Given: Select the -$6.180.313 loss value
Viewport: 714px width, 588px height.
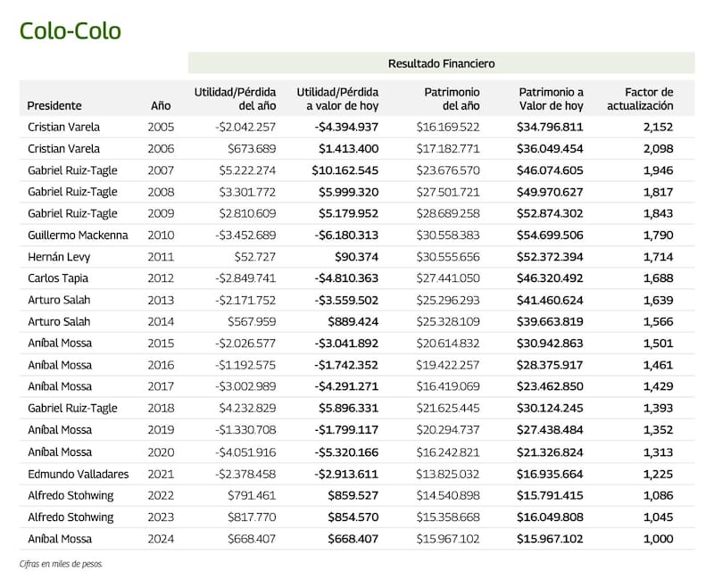Looking at the screenshot, I should [x=346, y=235].
